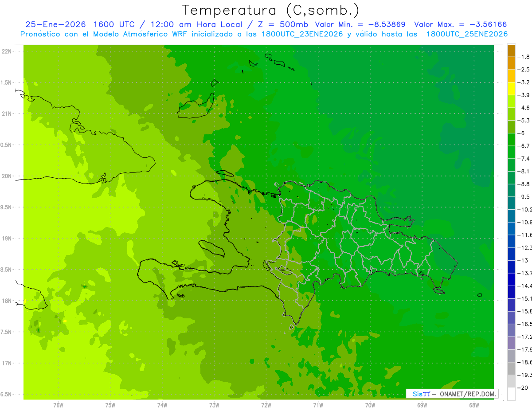This screenshot has height=411, width=532.
Task: Click the '1.5N' latitude label
Action: click(x=6, y=82)
